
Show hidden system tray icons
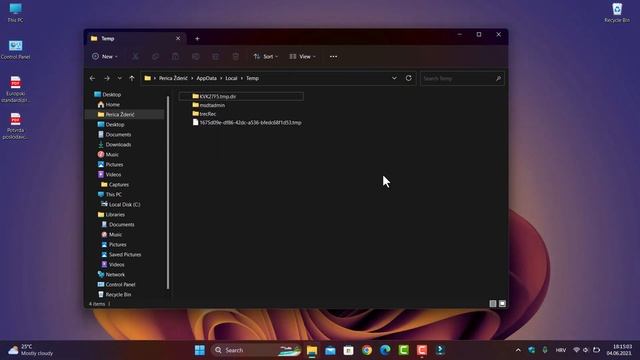518,350
